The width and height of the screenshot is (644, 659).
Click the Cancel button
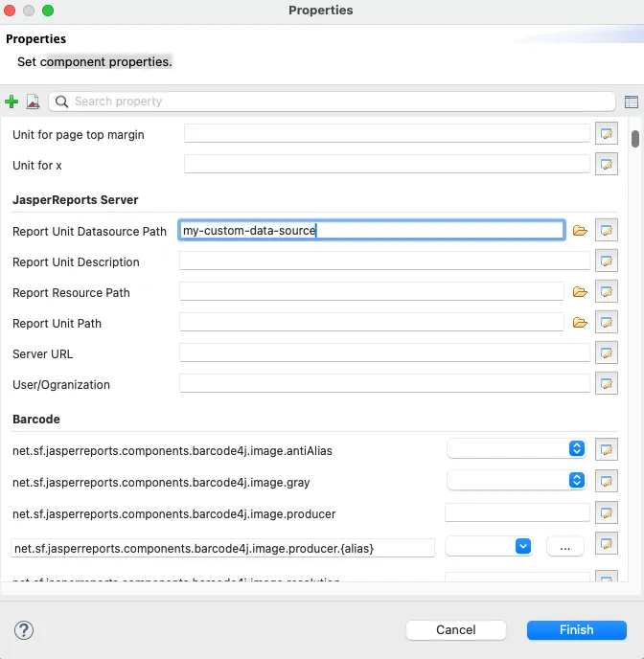[x=455, y=630]
